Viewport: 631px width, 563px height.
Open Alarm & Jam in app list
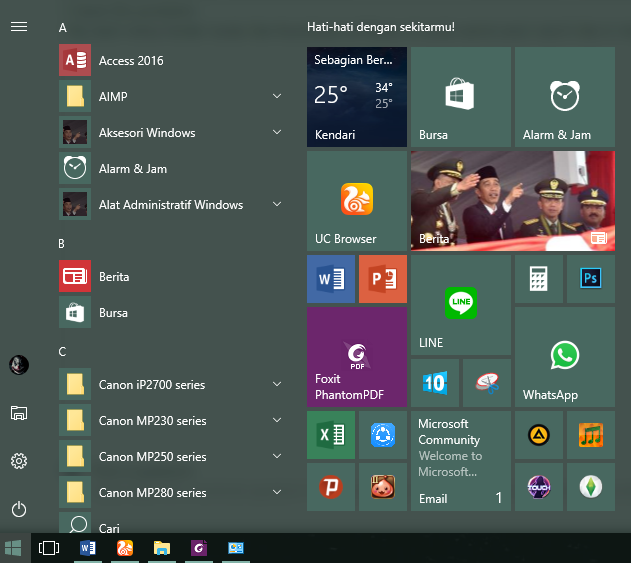pos(171,168)
